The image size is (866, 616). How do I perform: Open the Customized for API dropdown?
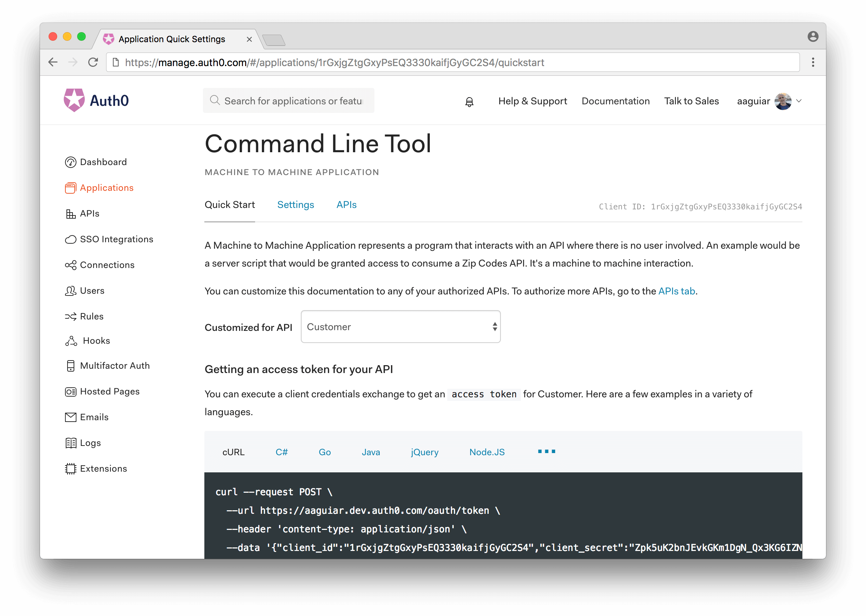tap(400, 327)
